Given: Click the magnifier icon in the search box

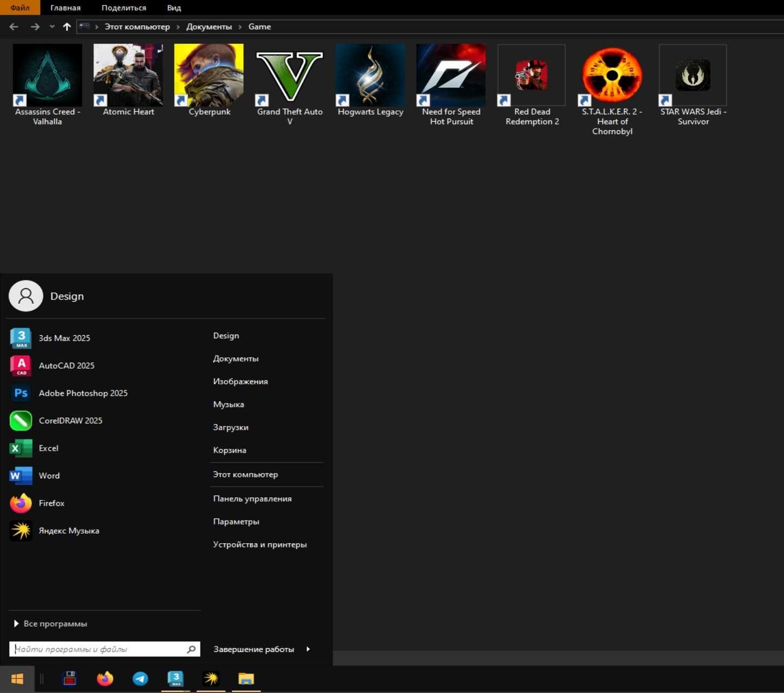Looking at the screenshot, I should [x=191, y=649].
